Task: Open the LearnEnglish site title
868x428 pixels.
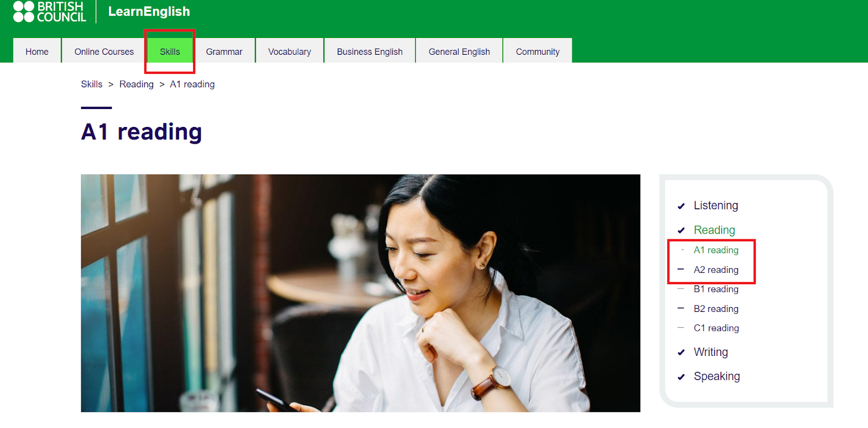Action: tap(149, 11)
